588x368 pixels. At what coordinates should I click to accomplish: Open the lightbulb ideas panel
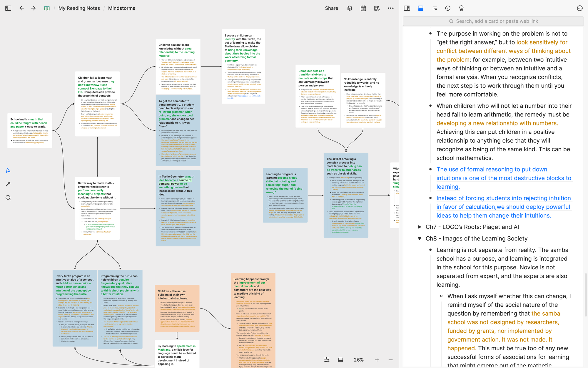pos(461,8)
